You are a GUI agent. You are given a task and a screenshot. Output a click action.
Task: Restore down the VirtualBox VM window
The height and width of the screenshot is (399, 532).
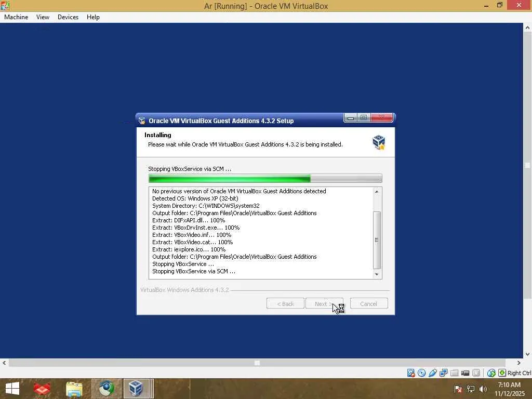click(499, 5)
